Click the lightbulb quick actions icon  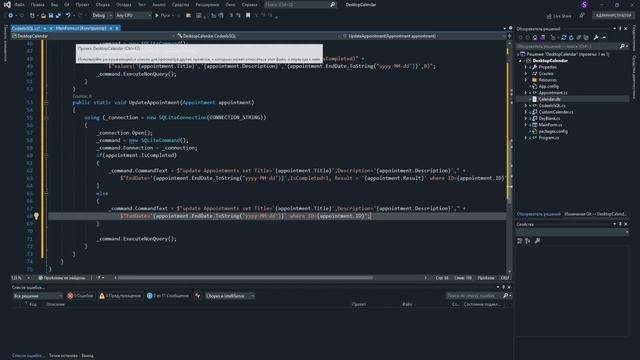pos(36,216)
